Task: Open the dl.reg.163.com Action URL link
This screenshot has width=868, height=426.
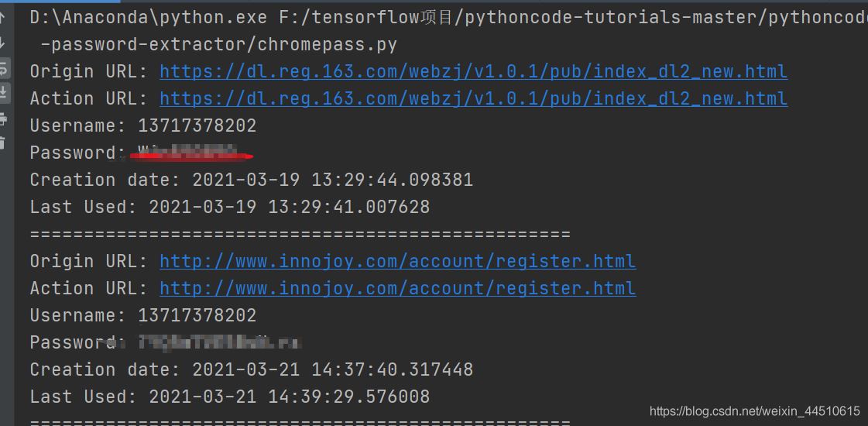Action: tap(473, 98)
